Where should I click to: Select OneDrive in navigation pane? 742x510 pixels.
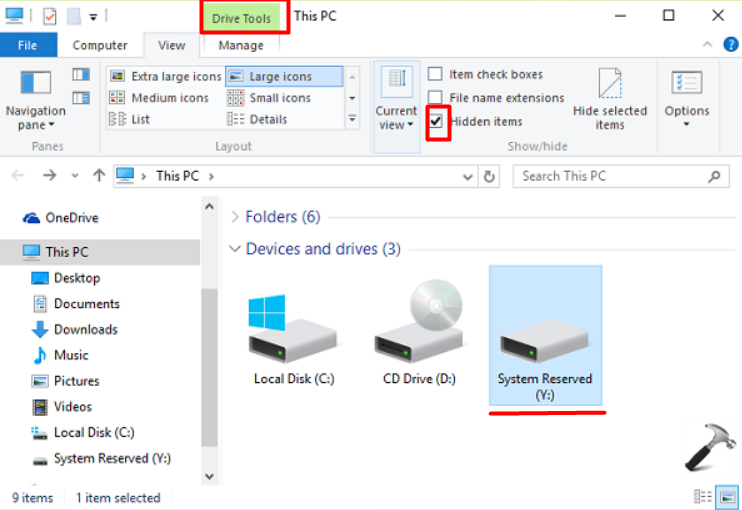[x=62, y=218]
